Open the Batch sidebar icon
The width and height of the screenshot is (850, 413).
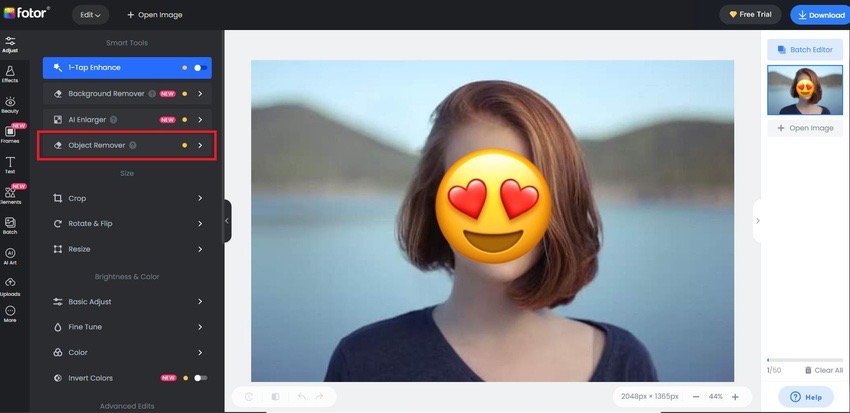[10, 226]
